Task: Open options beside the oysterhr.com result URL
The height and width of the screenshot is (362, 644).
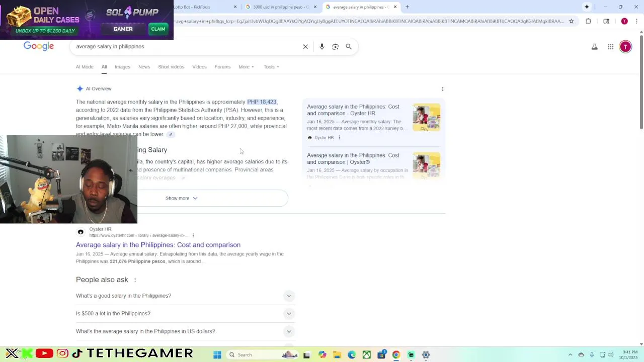Action: [x=193, y=235]
